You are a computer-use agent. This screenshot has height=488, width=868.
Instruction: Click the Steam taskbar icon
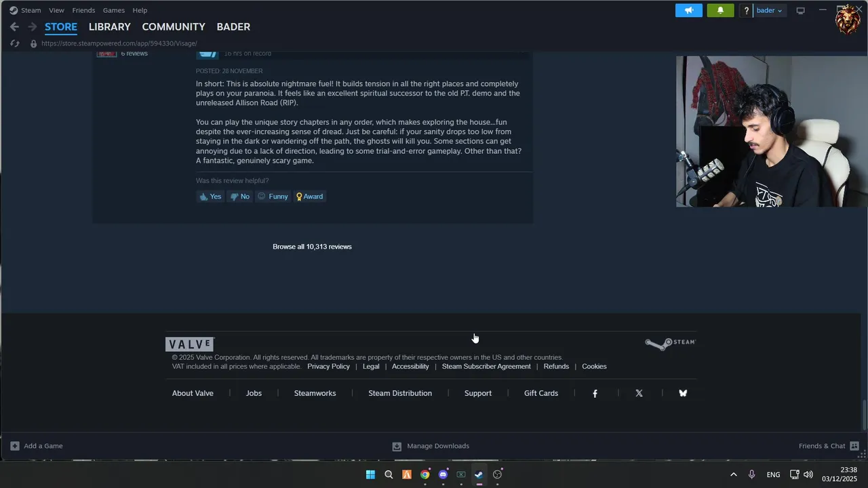coord(479,474)
